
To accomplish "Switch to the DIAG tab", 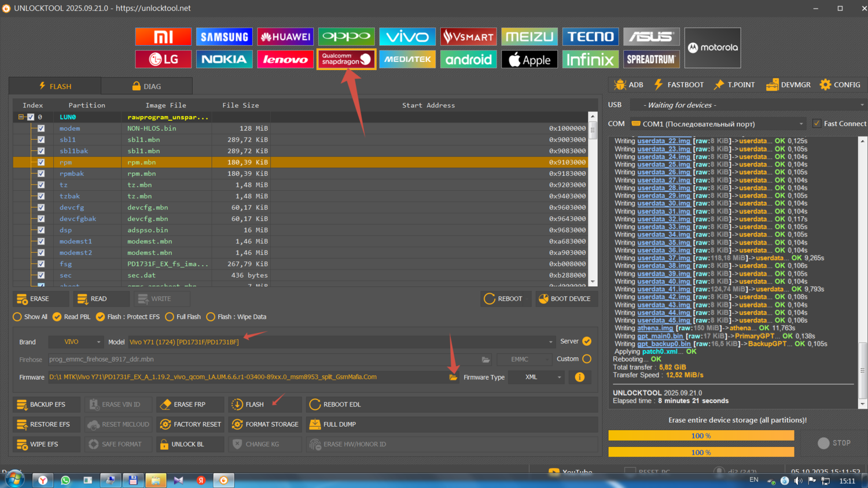I will [x=146, y=86].
